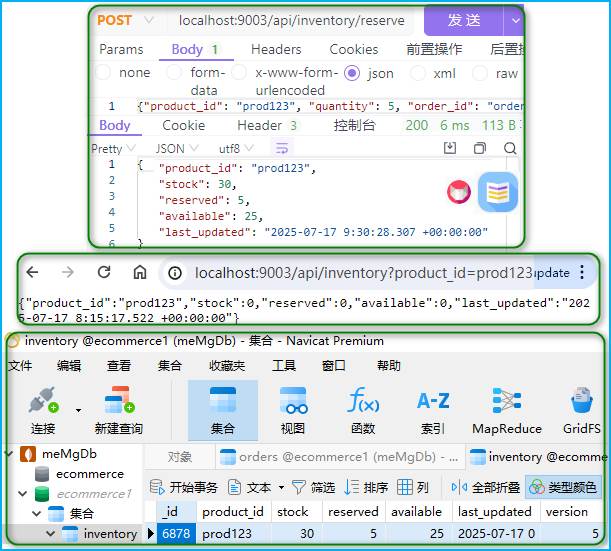
Task: Click the browser home icon
Action: pyautogui.click(x=140, y=272)
